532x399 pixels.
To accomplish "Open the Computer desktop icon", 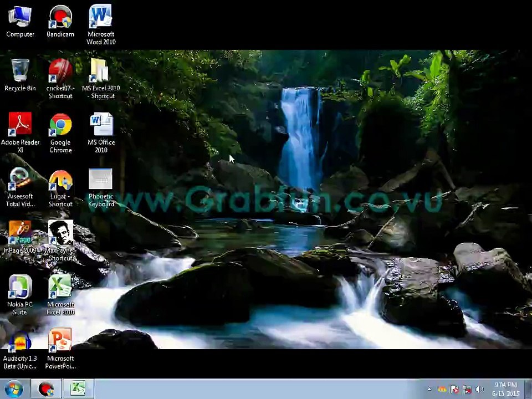I will pyautogui.click(x=20, y=21).
